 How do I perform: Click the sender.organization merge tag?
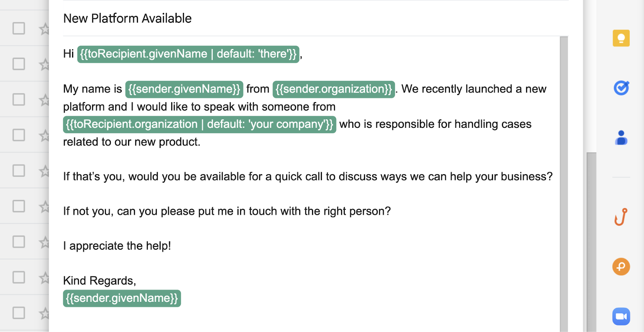pos(334,89)
